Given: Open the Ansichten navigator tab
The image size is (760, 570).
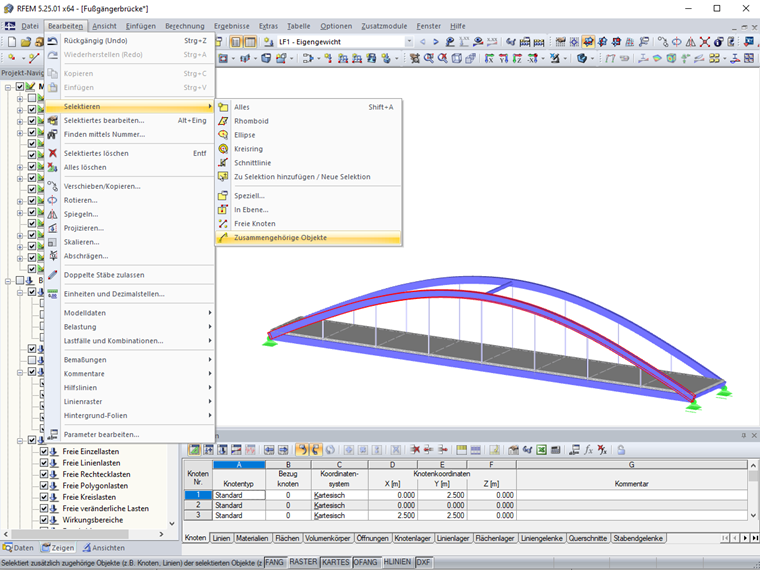Looking at the screenshot, I should tap(103, 548).
